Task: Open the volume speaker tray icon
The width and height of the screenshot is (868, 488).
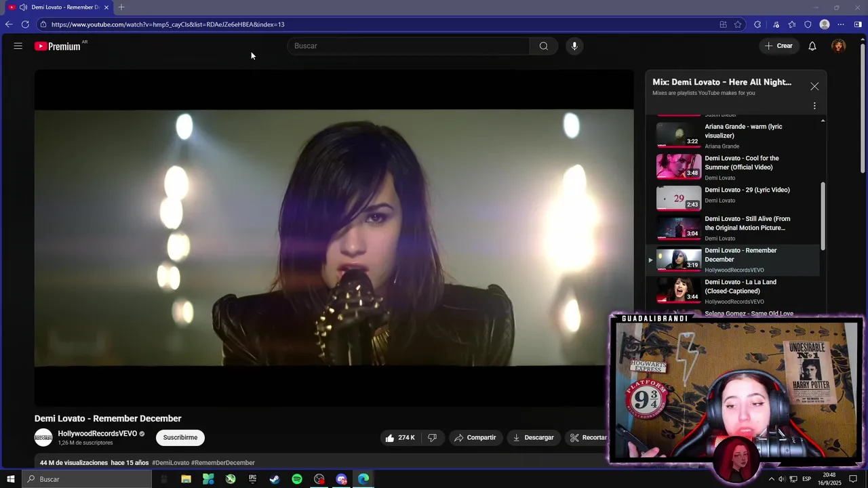Action: click(781, 479)
